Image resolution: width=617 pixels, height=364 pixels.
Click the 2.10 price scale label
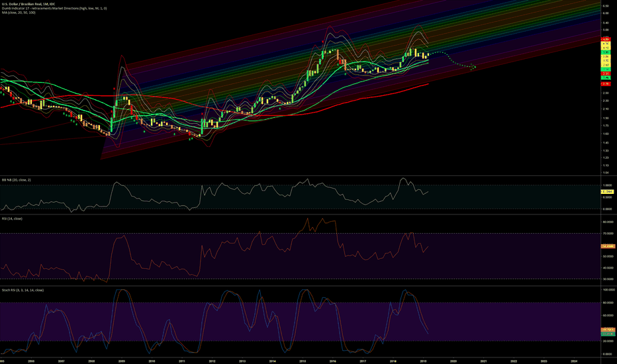606,109
